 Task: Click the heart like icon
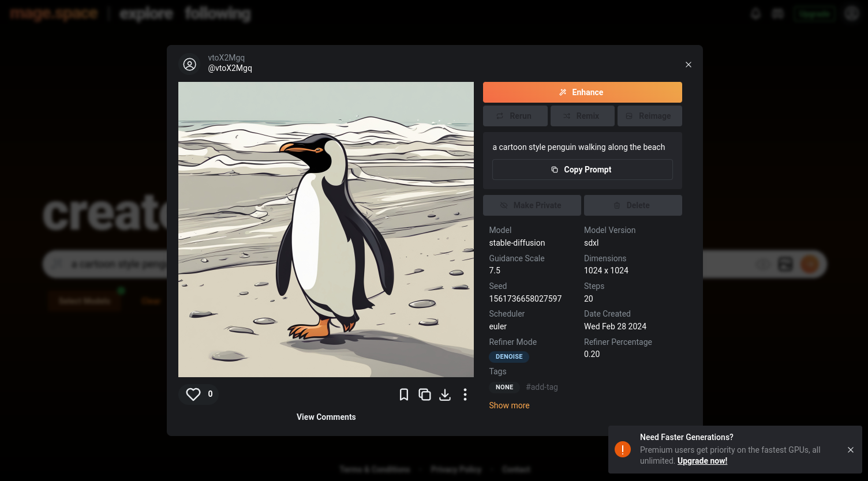click(x=193, y=394)
